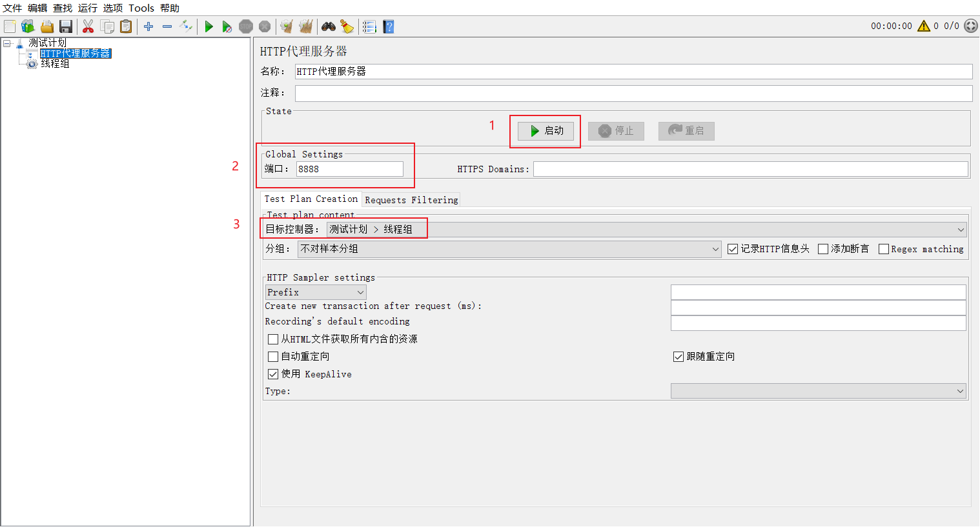Click the Open folder icon in toolbar
This screenshot has width=980, height=527.
[47, 26]
